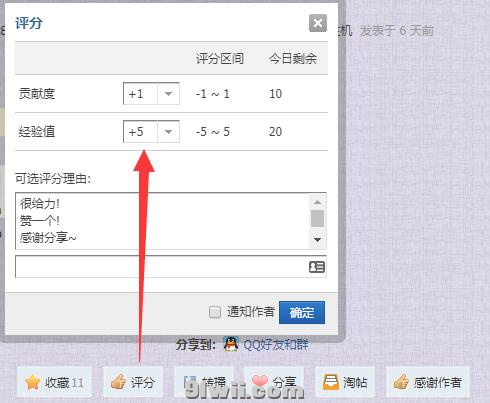Click the star icon next to 收藏
Viewport: 490px width, 403px height.
[33, 382]
